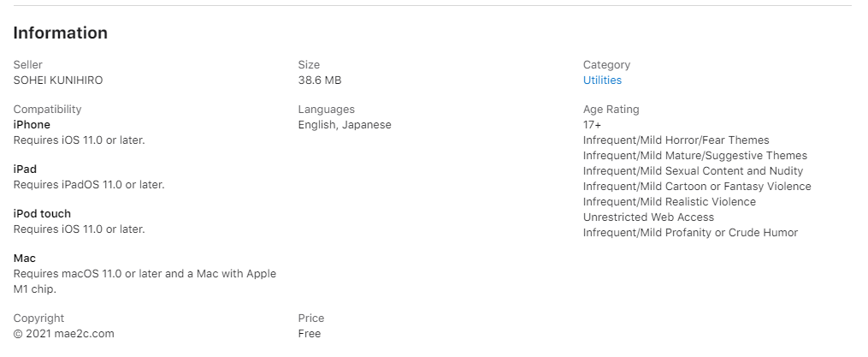Click the Compatibility label
The image size is (868, 357).
click(47, 110)
